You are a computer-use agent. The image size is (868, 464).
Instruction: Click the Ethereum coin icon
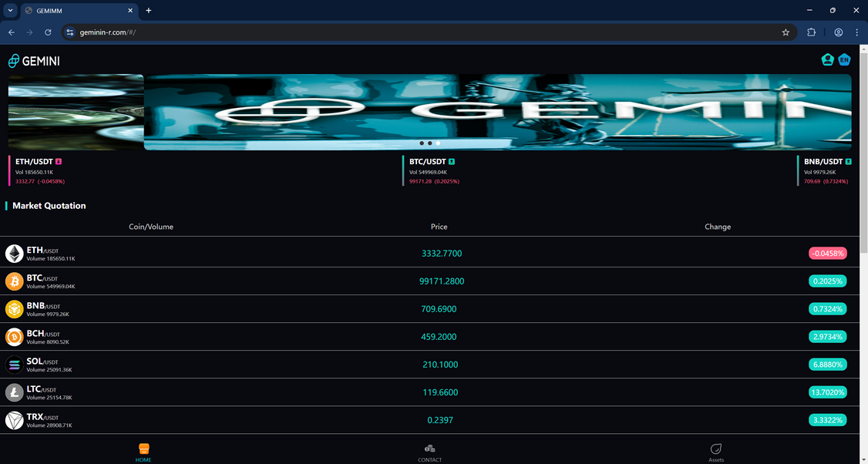coord(15,254)
